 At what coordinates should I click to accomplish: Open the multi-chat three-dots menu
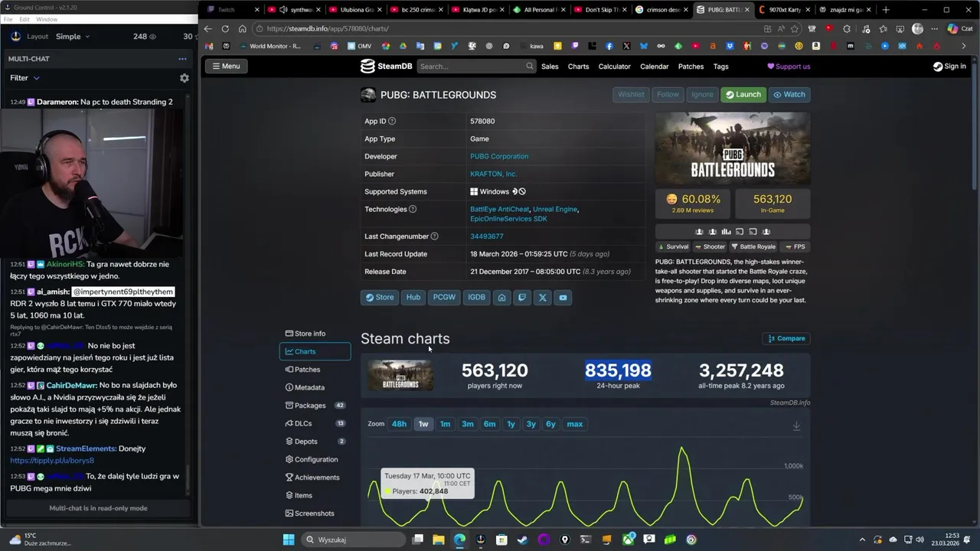(x=182, y=59)
